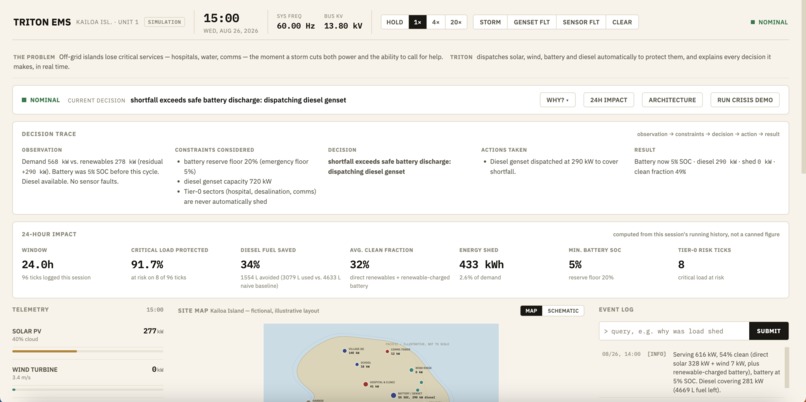The image size is (806, 402).
Task: Click the Hospital & Clinic map marker
Action: tap(365, 384)
